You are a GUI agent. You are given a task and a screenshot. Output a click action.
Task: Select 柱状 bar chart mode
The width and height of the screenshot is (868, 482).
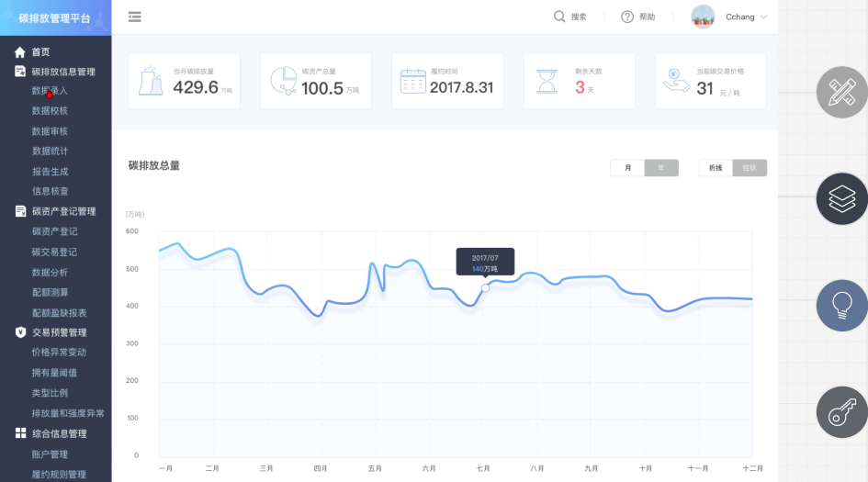[x=750, y=168]
